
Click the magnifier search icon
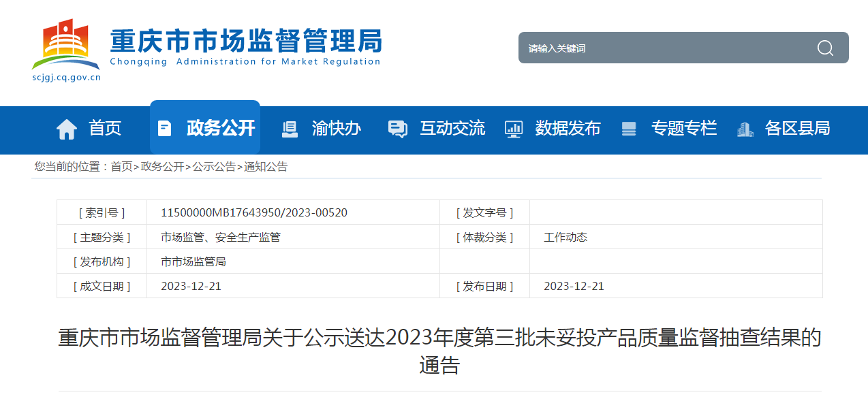click(x=825, y=48)
